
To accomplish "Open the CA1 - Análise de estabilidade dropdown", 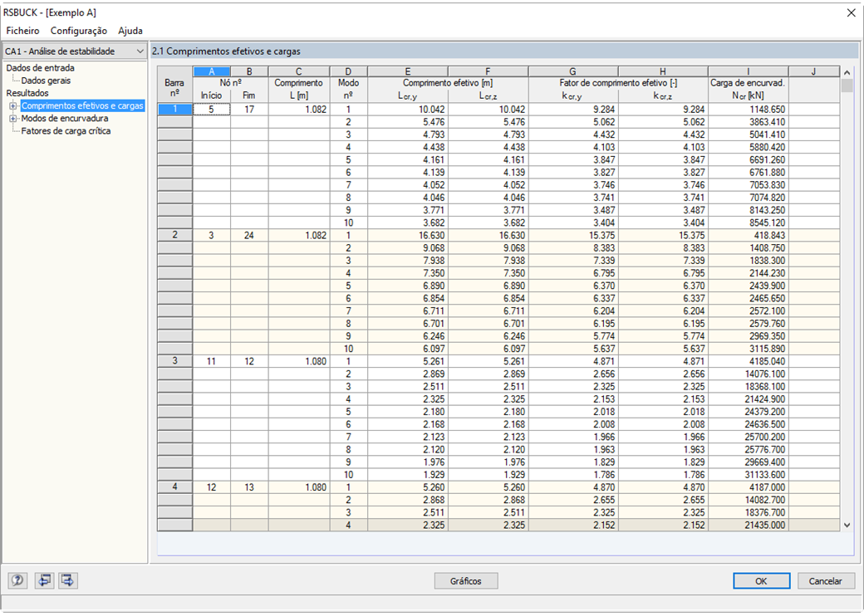I will [x=75, y=51].
